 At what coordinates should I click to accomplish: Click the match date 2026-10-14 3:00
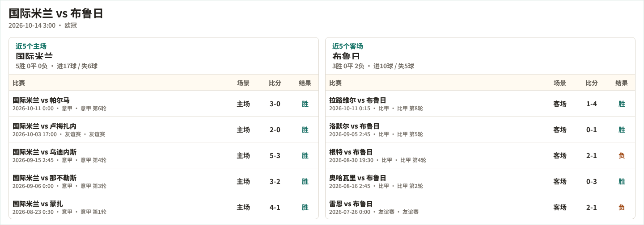(x=32, y=25)
